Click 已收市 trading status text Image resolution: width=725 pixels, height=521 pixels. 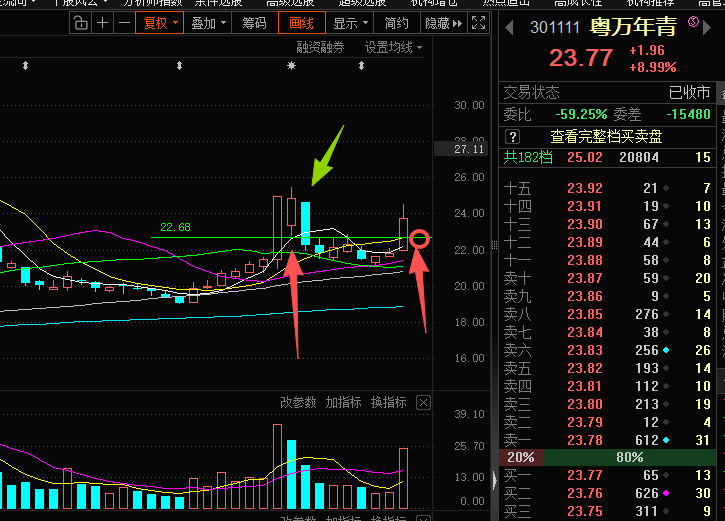(689, 92)
